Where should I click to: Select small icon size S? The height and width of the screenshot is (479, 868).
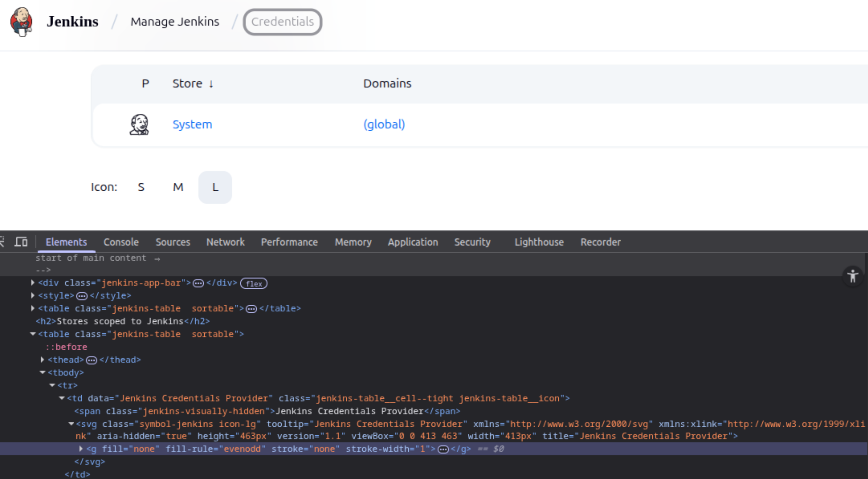click(x=141, y=187)
